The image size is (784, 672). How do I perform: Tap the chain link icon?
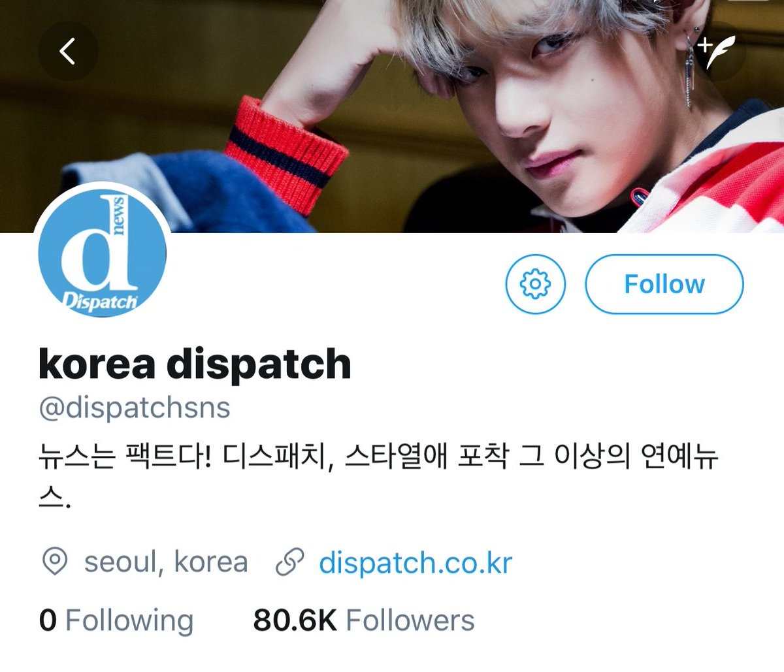coord(289,562)
